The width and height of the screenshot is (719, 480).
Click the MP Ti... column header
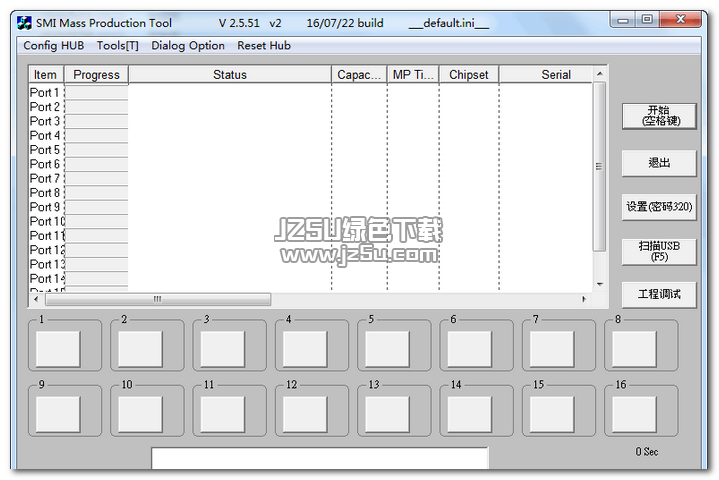click(x=413, y=75)
